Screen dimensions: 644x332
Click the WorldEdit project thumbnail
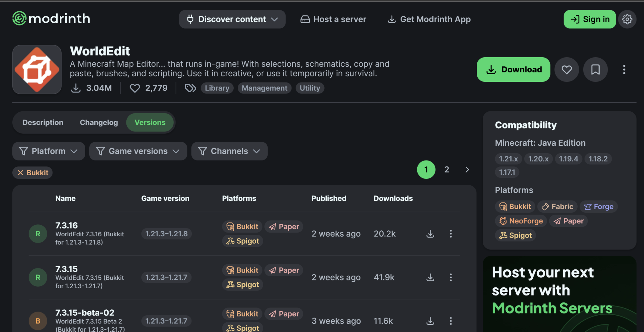(x=37, y=70)
